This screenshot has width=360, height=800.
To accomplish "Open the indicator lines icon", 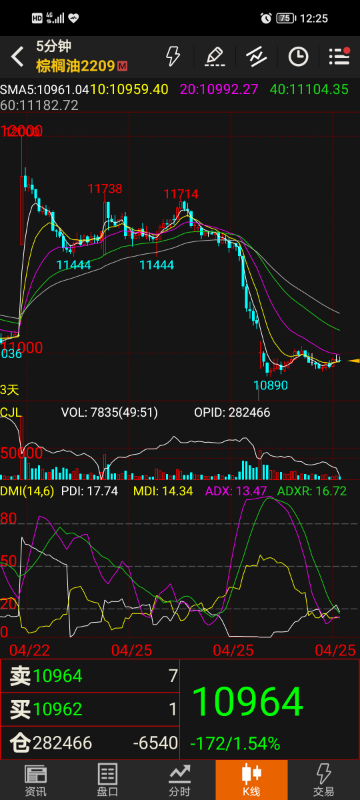I will 256,56.
